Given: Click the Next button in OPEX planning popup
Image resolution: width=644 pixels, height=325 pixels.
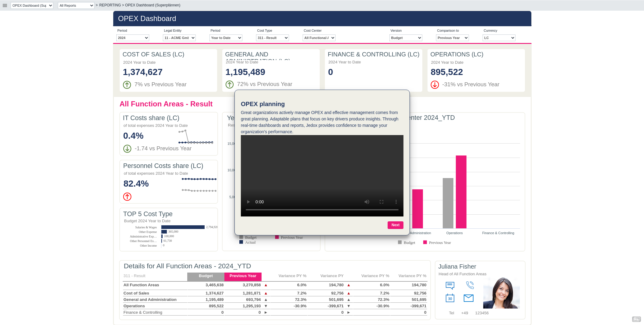Looking at the screenshot, I should (395, 225).
